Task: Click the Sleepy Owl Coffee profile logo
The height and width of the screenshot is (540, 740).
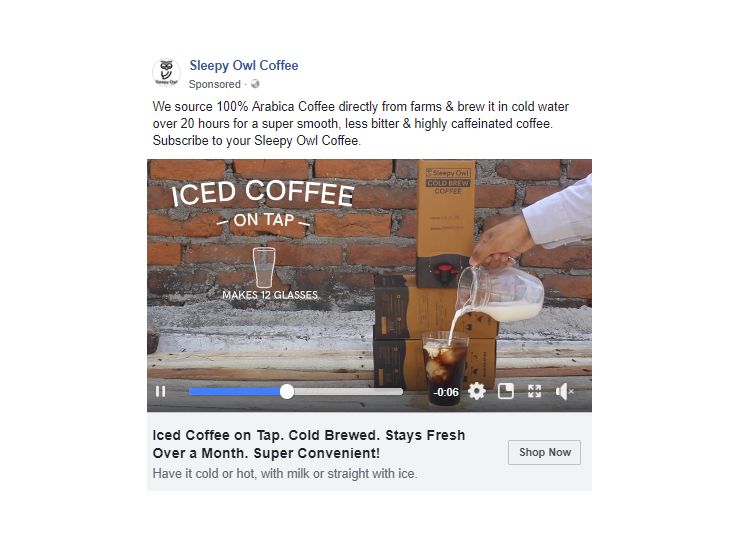Action: tap(166, 73)
